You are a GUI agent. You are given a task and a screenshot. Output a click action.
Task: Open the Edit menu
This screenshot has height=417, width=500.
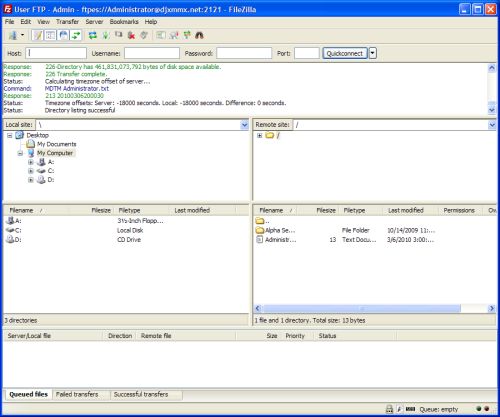(x=26, y=22)
